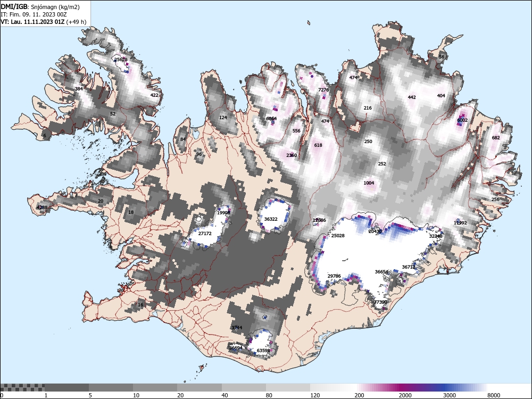Click the checkered 0–1 legend swatch

22,388
